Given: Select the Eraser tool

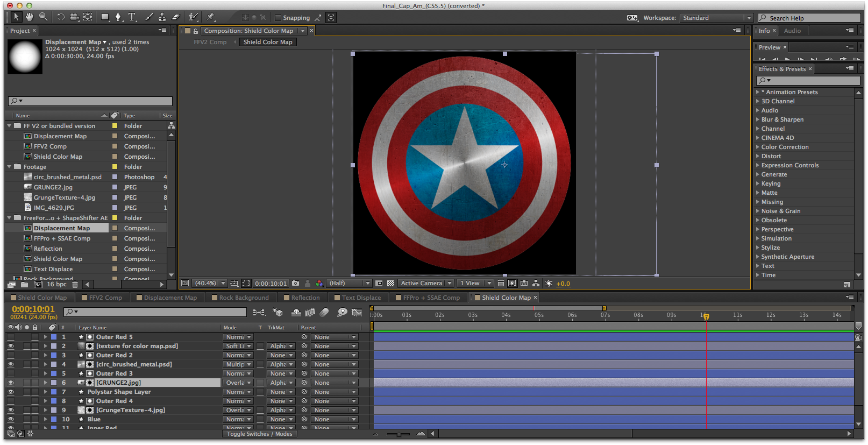Looking at the screenshot, I should coord(175,17).
